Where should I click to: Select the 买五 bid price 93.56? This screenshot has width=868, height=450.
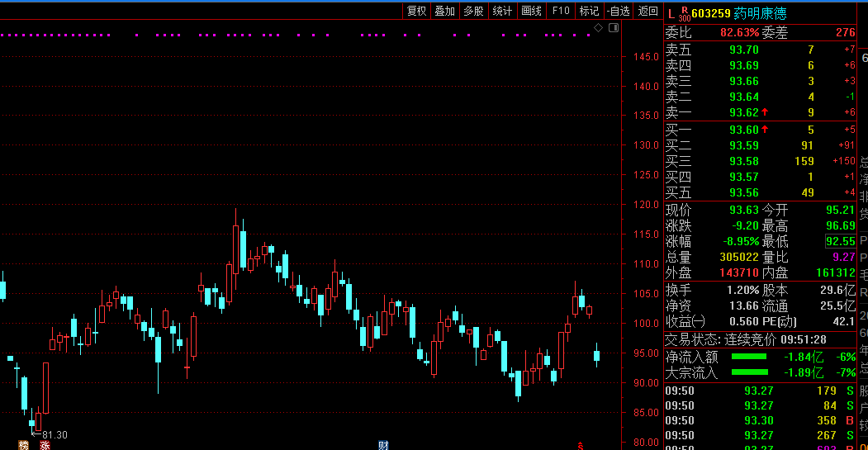(x=744, y=192)
